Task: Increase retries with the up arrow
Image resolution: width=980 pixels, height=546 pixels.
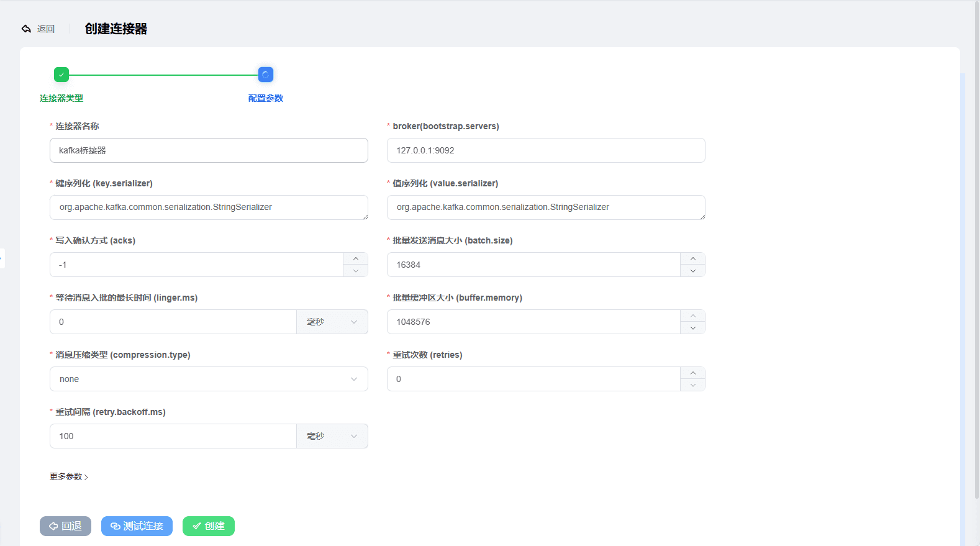Action: [693, 373]
